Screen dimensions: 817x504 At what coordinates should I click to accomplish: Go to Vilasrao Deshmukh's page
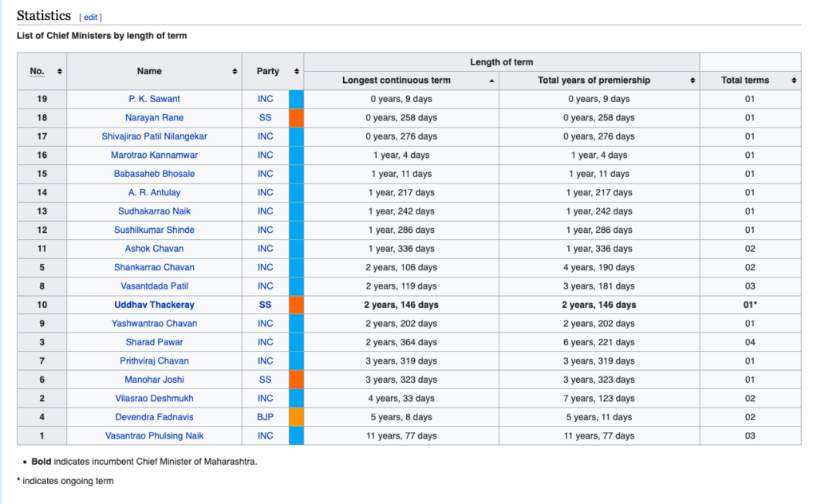154,398
